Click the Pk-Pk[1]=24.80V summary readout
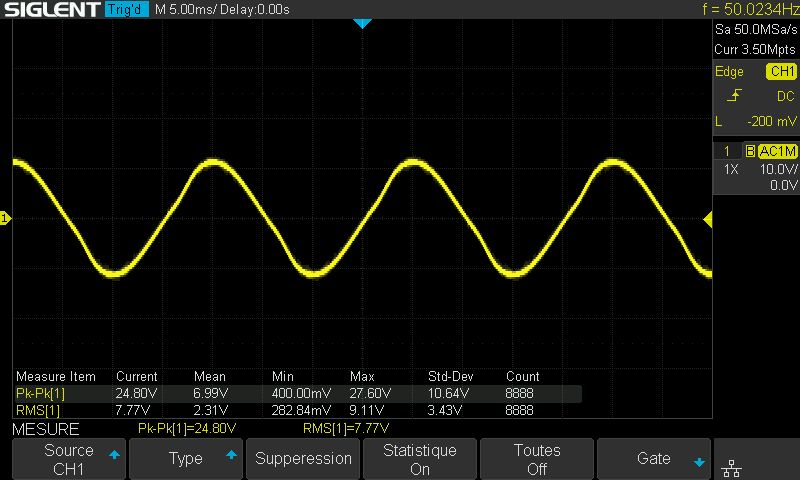 187,428
